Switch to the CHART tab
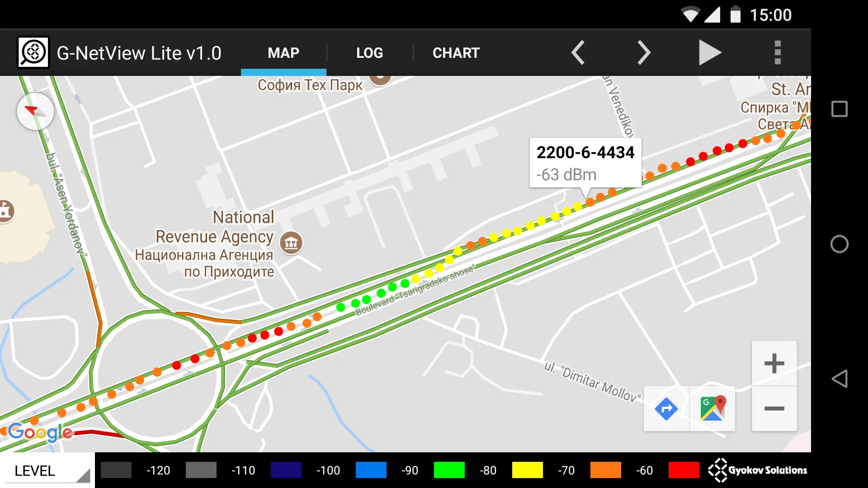This screenshot has width=868, height=488. coord(455,52)
